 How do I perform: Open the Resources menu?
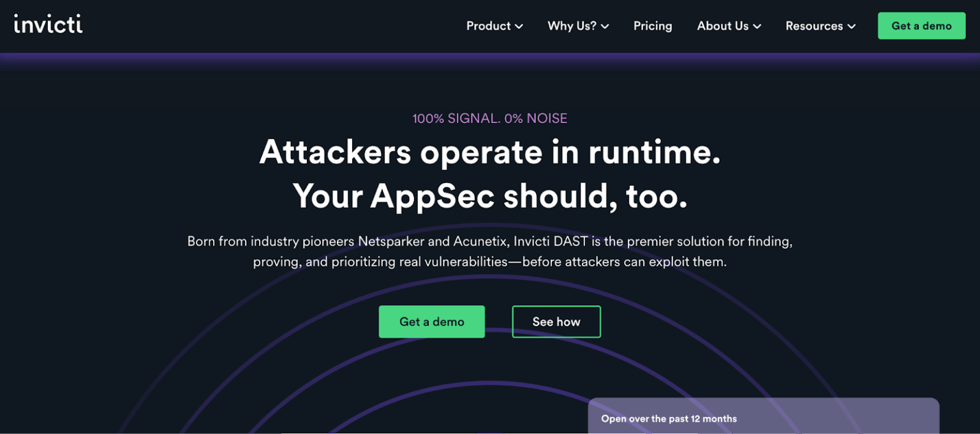pyautogui.click(x=820, y=26)
